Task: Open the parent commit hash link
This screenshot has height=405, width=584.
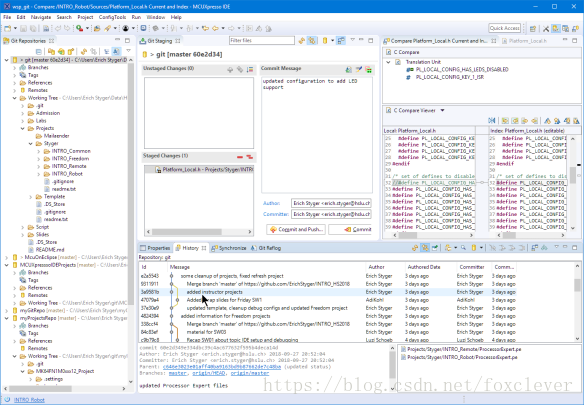Action: pos(222,367)
